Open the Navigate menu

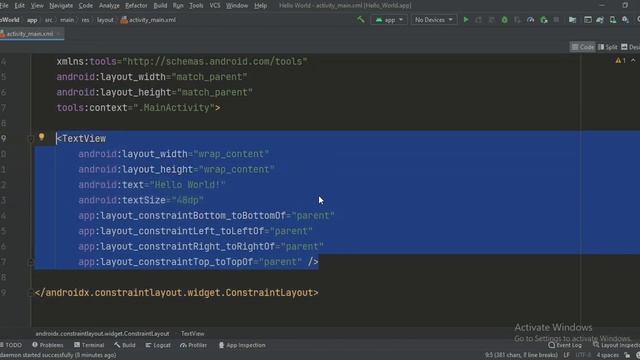[x=61, y=6]
